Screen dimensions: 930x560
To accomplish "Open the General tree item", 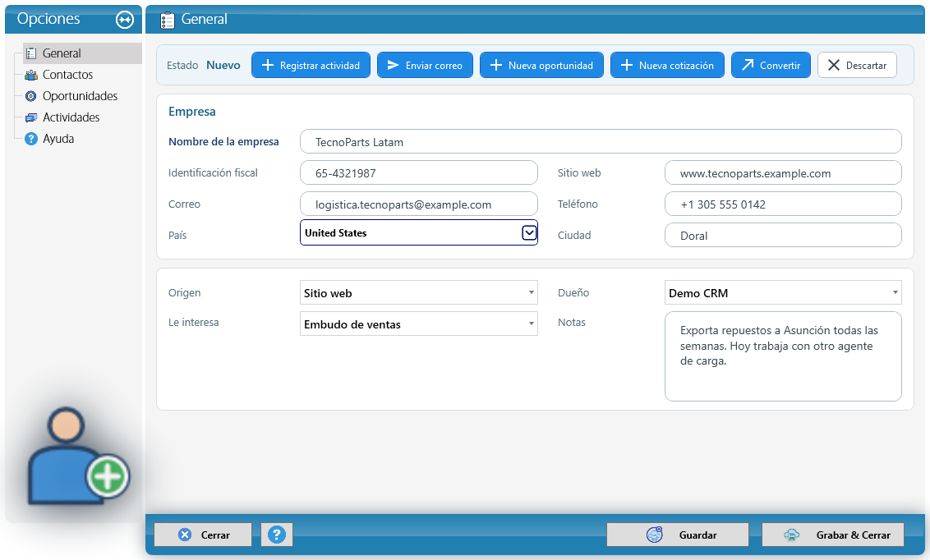I will tap(82, 53).
